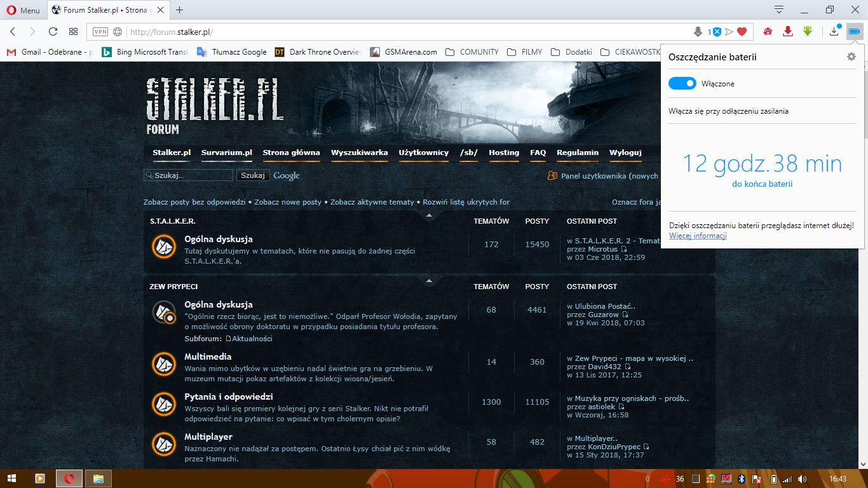Open Więcej informacji battery link
The height and width of the screenshot is (488, 868).
(x=698, y=236)
